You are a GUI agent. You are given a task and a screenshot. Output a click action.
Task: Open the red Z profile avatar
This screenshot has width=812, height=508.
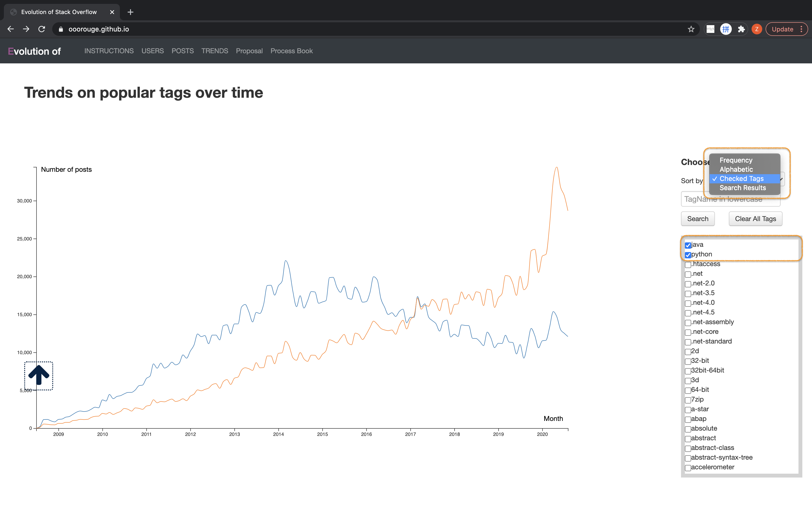tap(757, 29)
